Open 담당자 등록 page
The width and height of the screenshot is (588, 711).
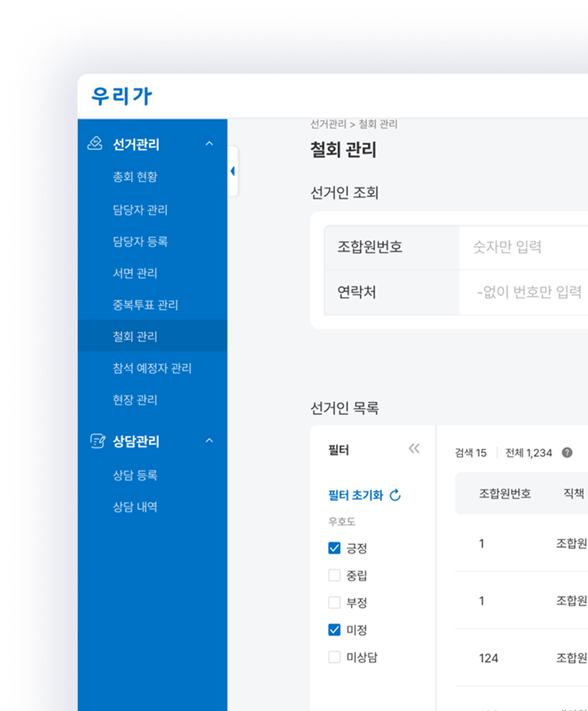140,241
